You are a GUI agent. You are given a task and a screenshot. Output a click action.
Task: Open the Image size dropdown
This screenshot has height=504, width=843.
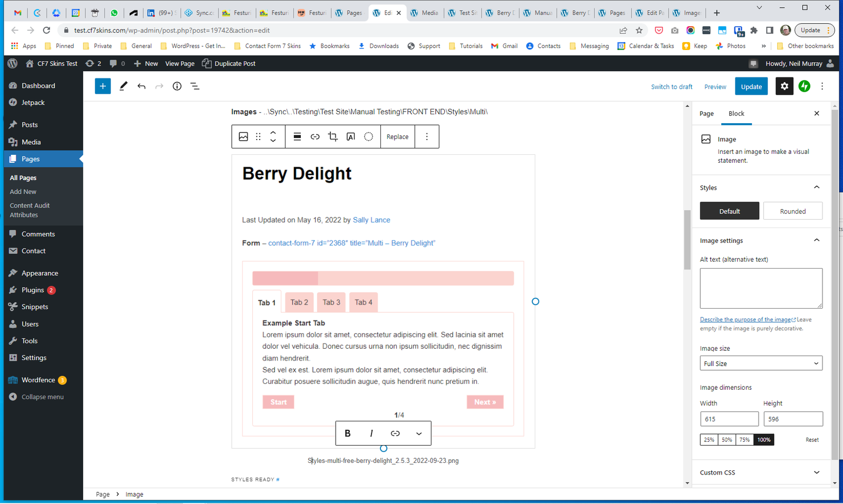761,363
